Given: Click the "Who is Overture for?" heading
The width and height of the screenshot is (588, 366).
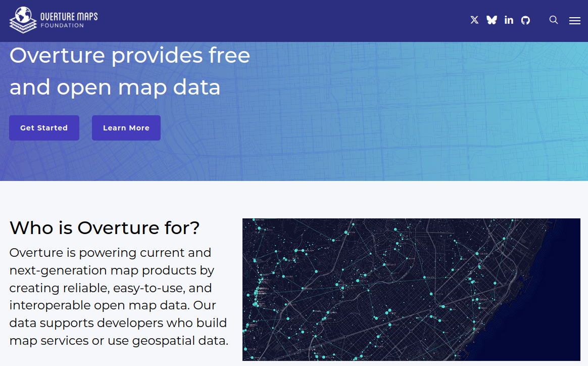Looking at the screenshot, I should [x=105, y=228].
